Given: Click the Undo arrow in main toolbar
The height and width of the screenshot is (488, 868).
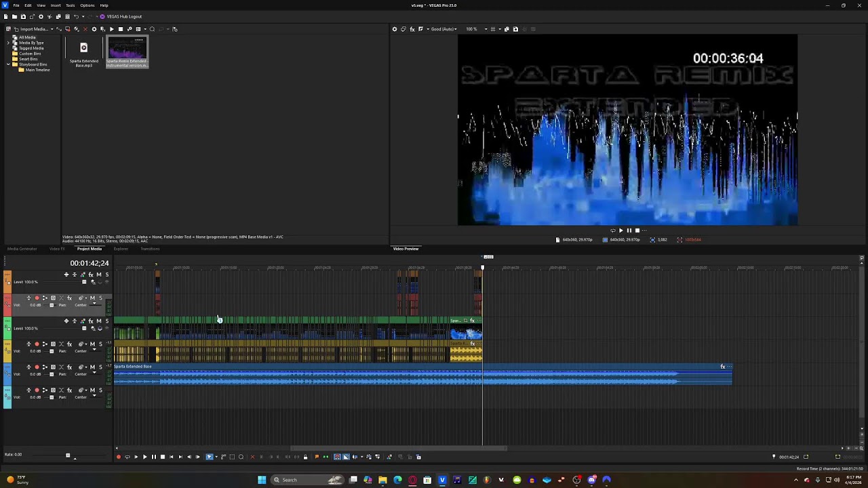Looking at the screenshot, I should click(x=76, y=16).
